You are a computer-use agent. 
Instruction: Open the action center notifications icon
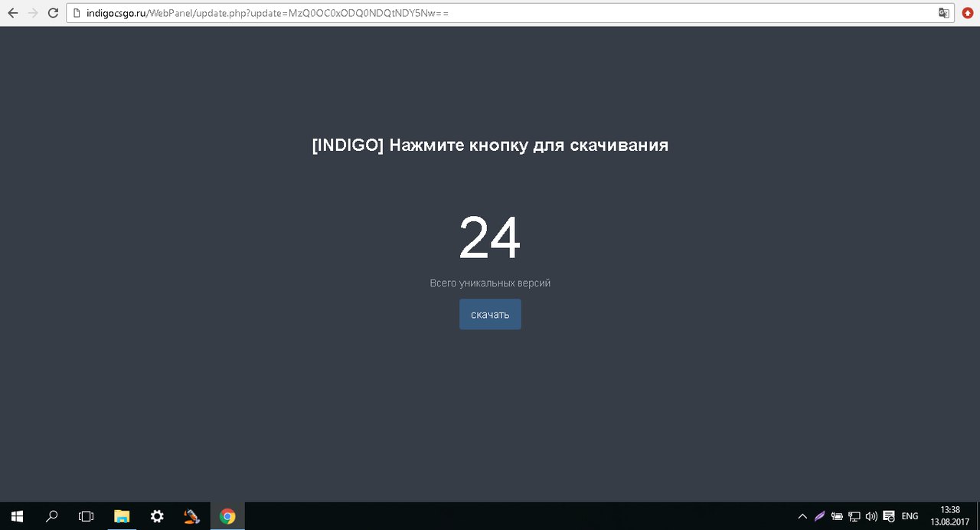tap(889, 516)
